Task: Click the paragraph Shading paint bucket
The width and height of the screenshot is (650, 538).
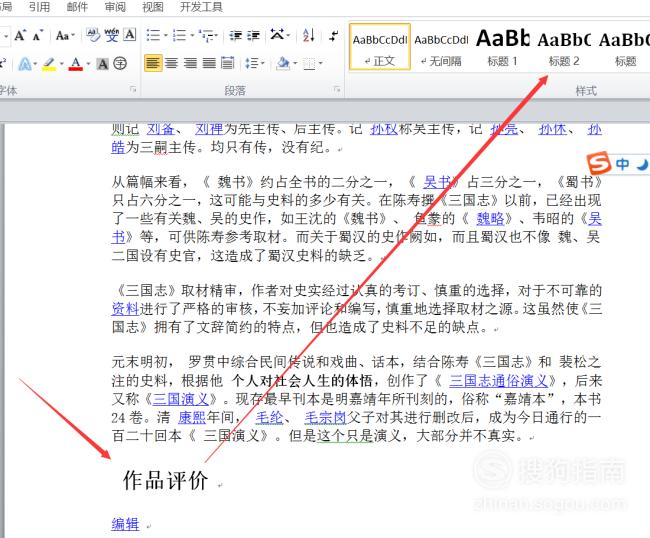Action: tap(284, 63)
